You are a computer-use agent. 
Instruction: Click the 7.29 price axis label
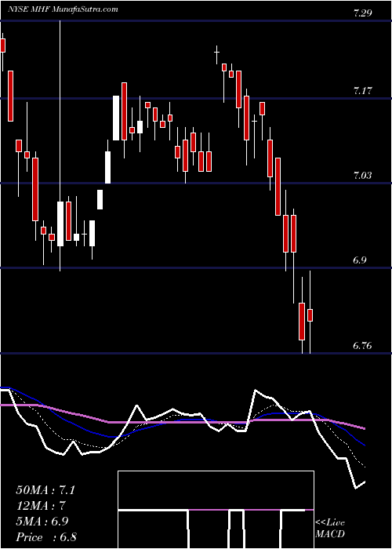[x=362, y=13]
